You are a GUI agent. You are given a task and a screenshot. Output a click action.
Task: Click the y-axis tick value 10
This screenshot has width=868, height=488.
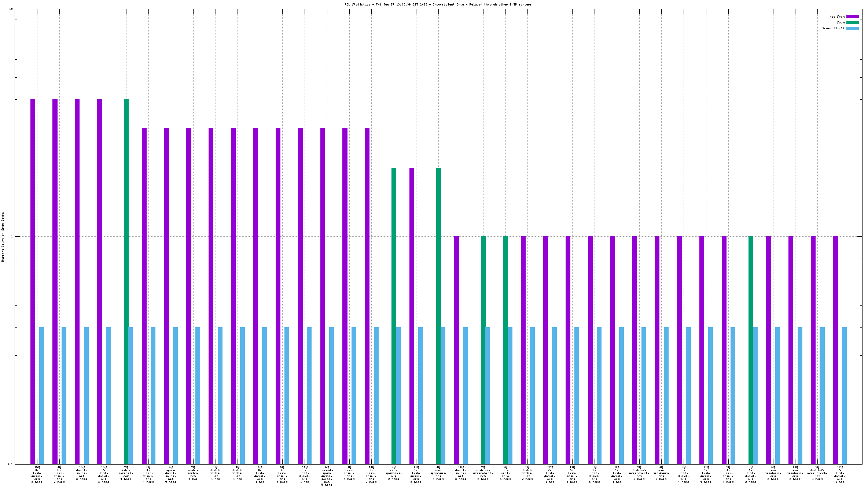click(11, 9)
